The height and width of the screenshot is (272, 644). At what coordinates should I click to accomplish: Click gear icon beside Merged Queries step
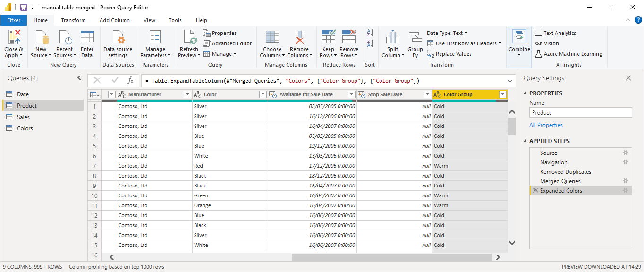(x=625, y=181)
